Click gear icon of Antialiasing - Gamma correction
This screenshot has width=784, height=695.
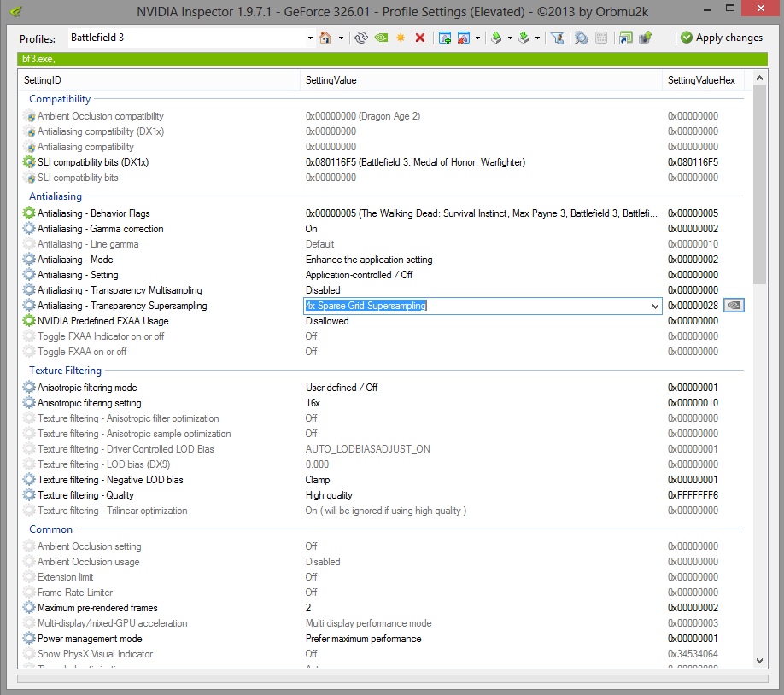[29, 229]
